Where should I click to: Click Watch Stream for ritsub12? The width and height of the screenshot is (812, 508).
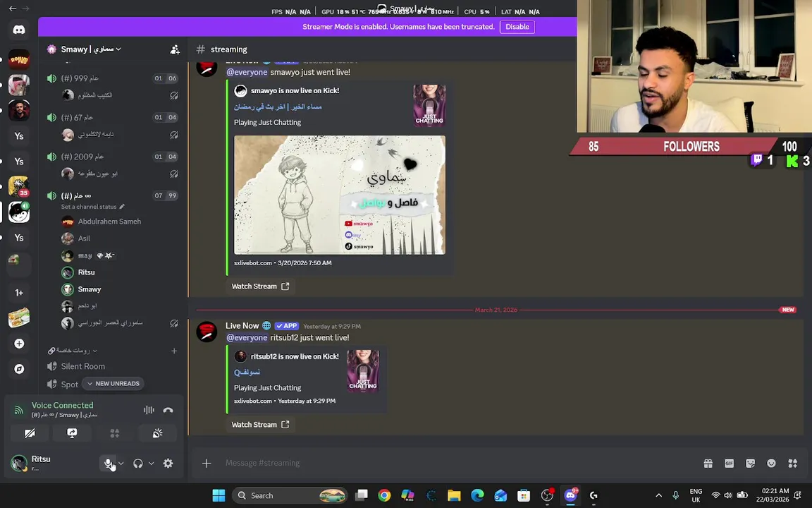tap(260, 425)
